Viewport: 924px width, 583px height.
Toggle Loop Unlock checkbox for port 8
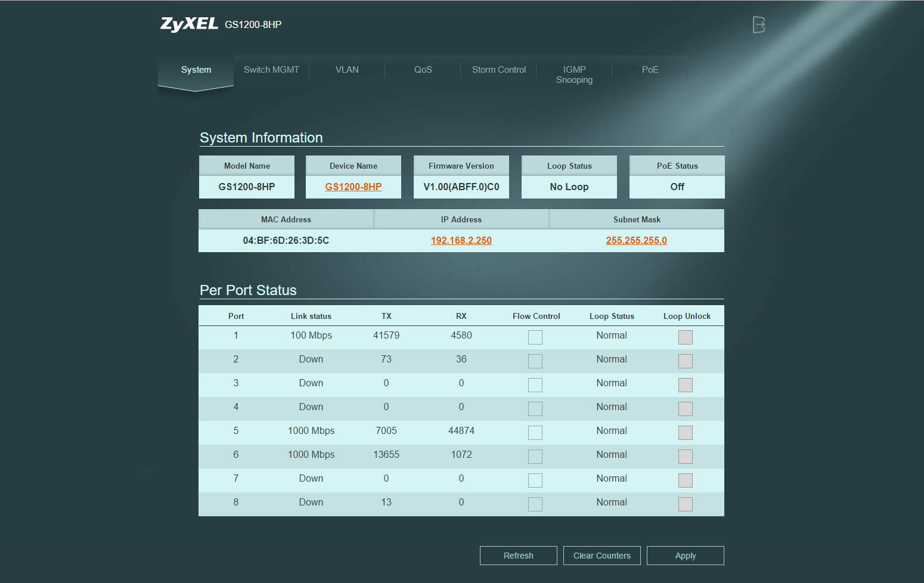click(686, 504)
